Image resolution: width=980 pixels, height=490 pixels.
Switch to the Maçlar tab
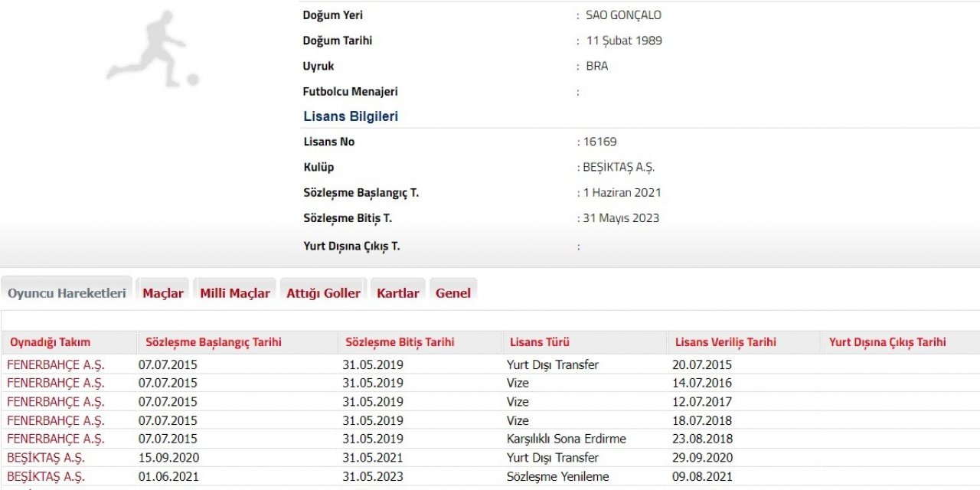coord(163,293)
